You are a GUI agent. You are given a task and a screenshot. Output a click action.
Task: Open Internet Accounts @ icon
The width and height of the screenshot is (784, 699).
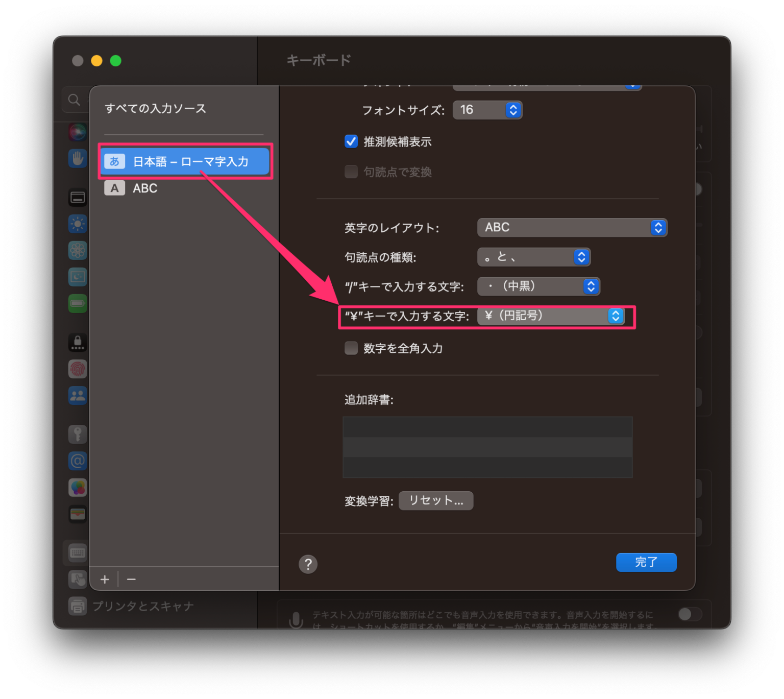78,461
